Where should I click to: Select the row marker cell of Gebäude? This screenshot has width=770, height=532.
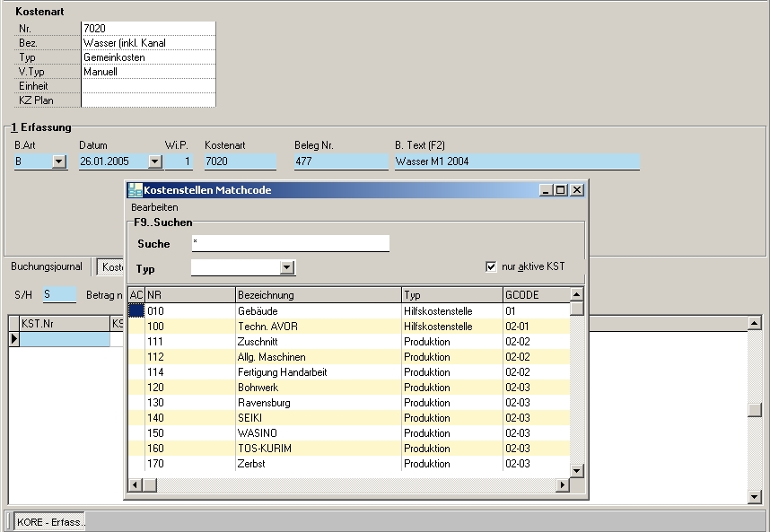pos(136,310)
